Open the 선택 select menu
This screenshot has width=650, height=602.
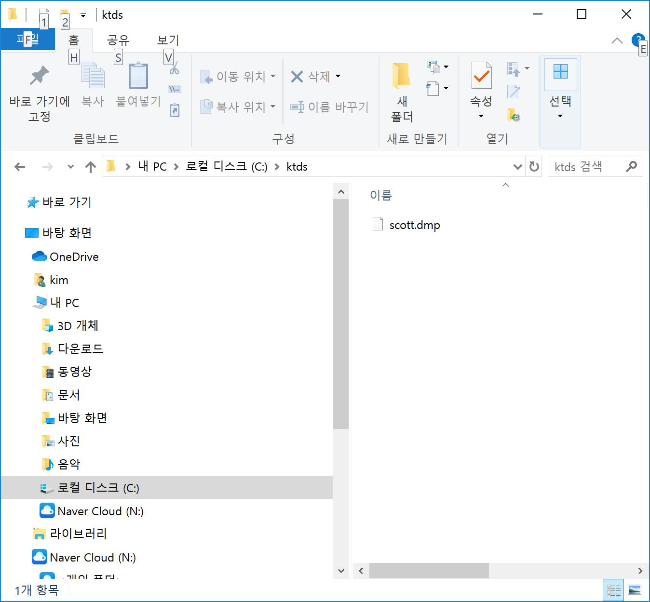(560, 91)
